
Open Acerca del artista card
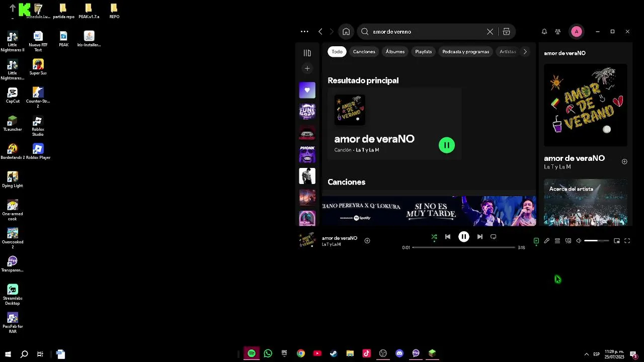586,203
